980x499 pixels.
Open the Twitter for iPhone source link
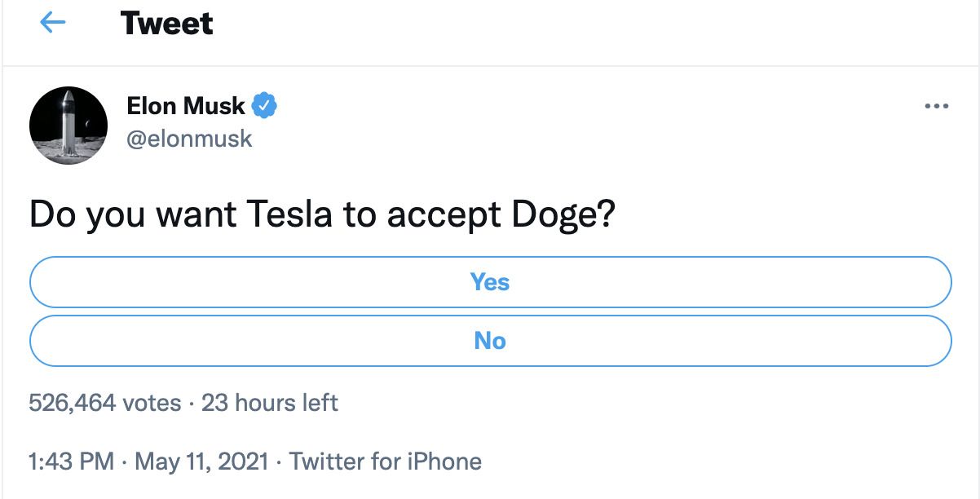[386, 462]
